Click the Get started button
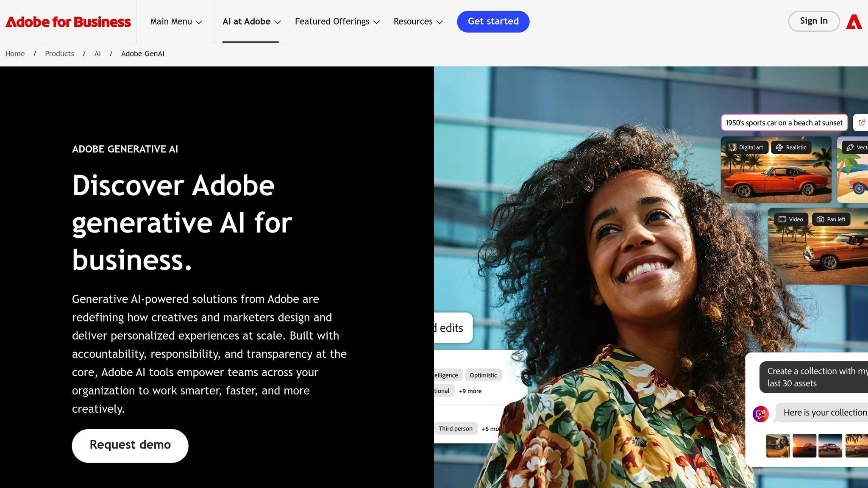868x488 pixels. point(493,22)
